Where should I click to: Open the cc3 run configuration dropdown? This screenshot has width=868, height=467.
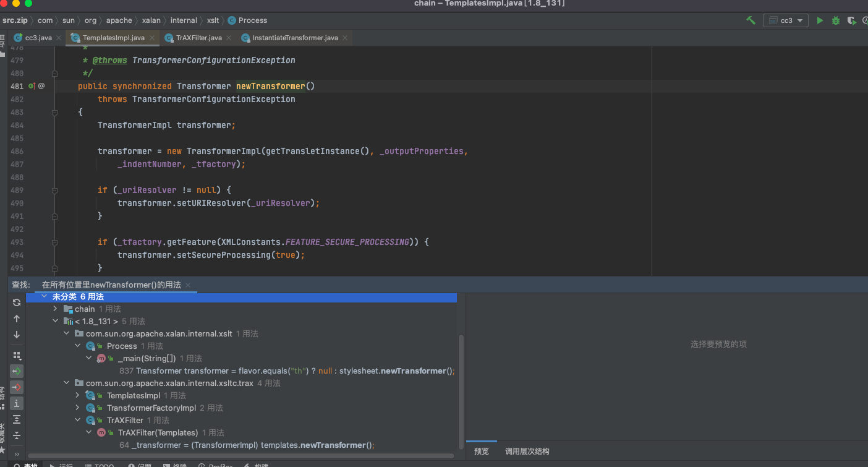click(x=786, y=20)
